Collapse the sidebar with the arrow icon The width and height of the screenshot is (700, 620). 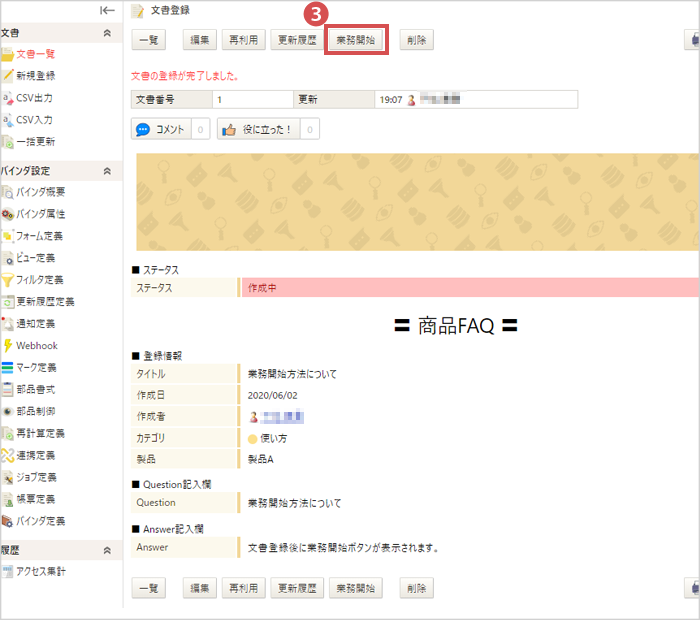(x=107, y=10)
